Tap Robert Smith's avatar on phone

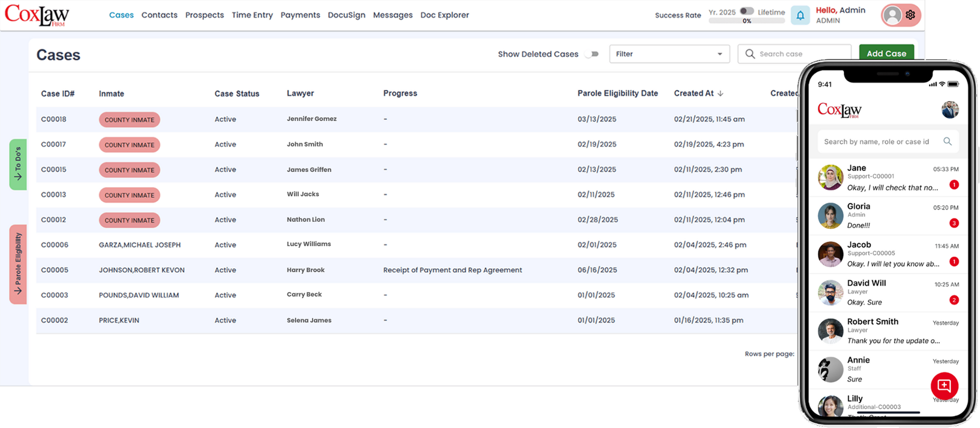pyautogui.click(x=830, y=331)
